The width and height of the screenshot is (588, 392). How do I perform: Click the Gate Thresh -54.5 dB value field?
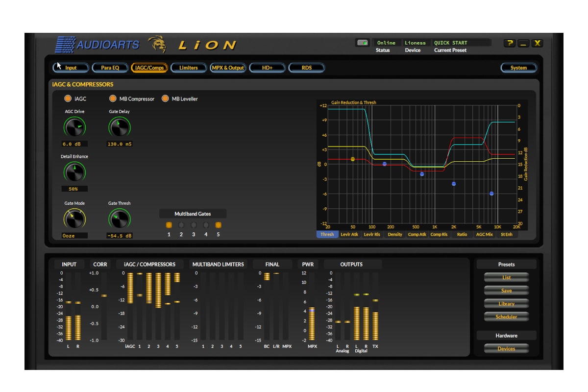pyautogui.click(x=120, y=236)
